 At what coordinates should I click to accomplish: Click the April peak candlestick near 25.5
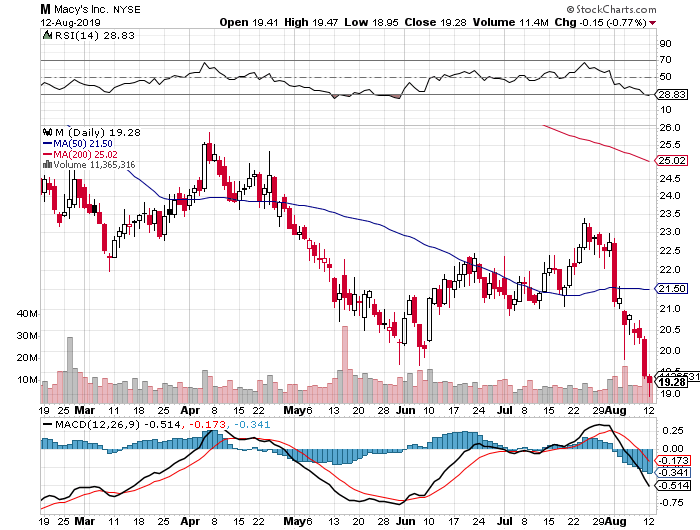[x=204, y=167]
